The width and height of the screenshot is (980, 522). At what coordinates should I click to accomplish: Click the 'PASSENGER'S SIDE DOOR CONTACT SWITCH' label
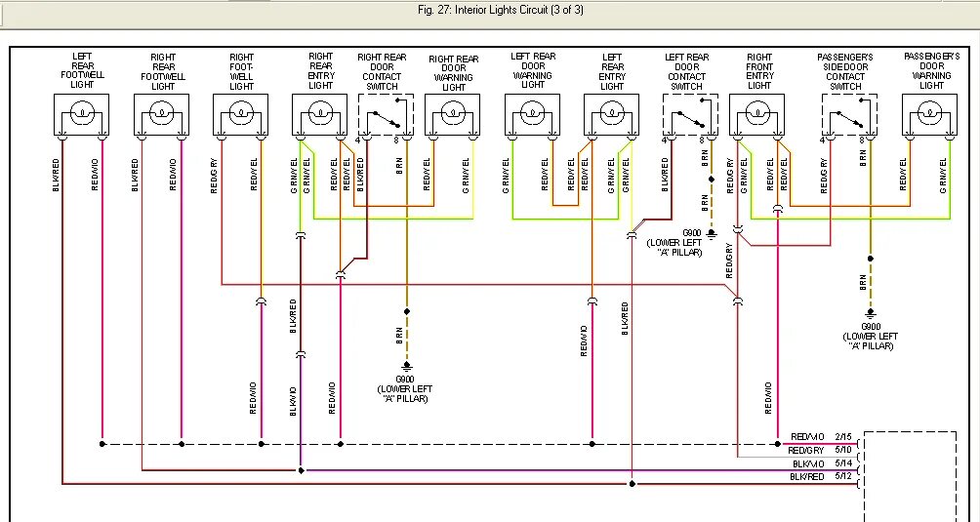(x=845, y=72)
